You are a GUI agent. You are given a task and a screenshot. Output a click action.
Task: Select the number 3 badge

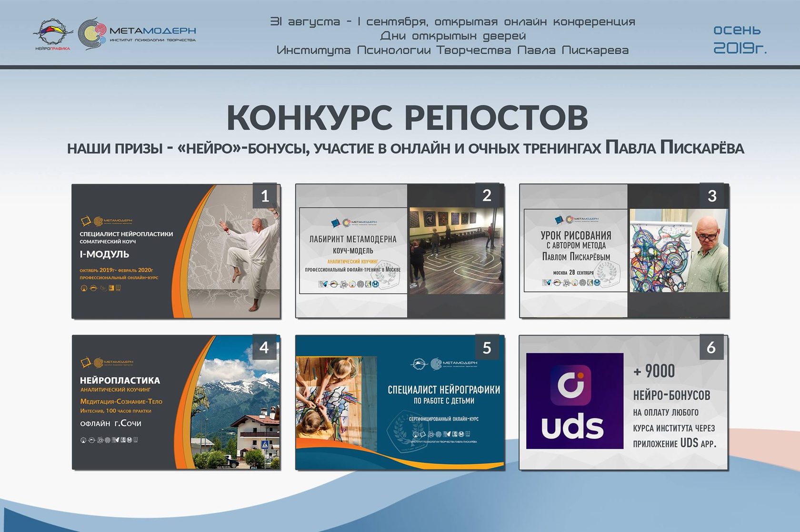(x=712, y=196)
